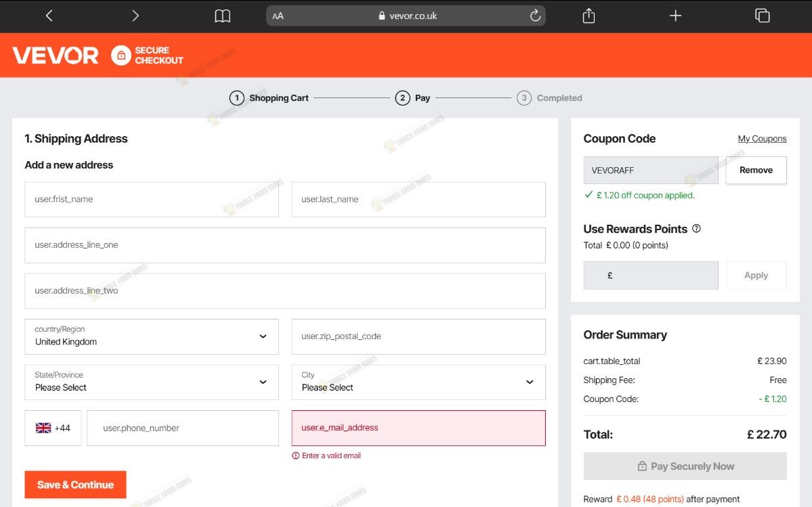812x507 pixels.
Task: Click the '- £ 1.20' coupon discount
Action: [x=773, y=399]
